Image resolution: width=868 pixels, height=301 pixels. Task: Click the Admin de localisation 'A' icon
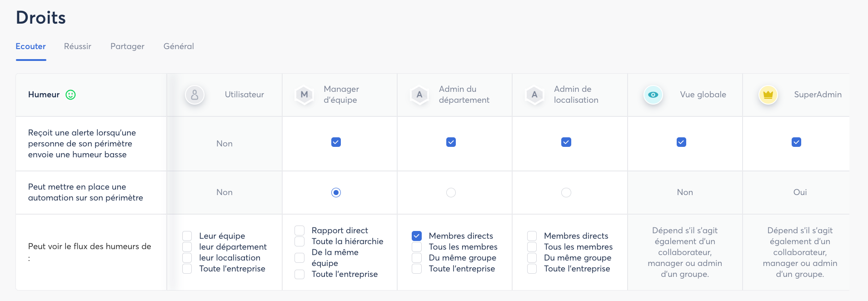[x=534, y=95]
